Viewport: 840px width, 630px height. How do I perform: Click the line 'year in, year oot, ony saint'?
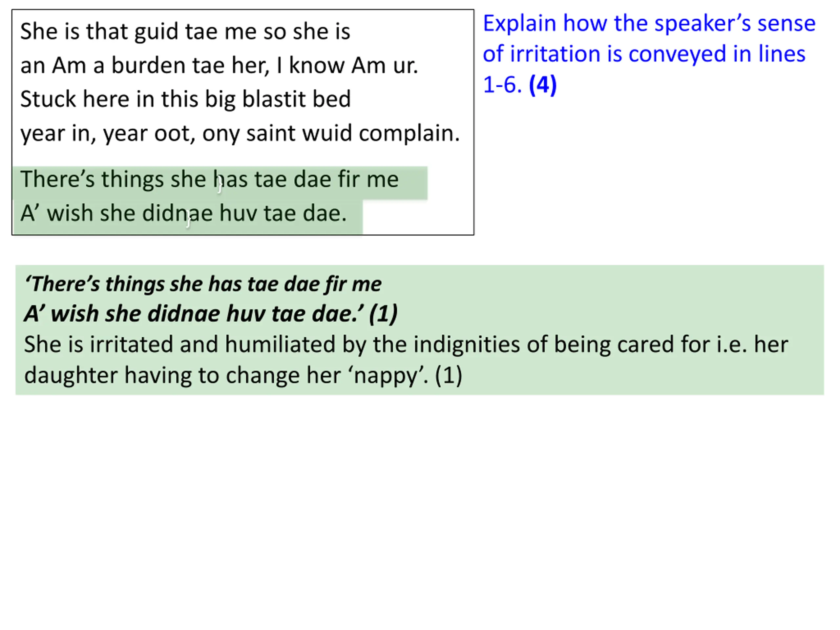tap(240, 133)
